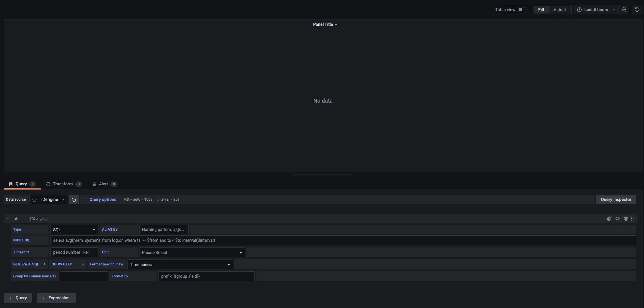The image size is (644, 308).
Task: Open the Unit Please Select dropdown
Action: coord(192,253)
